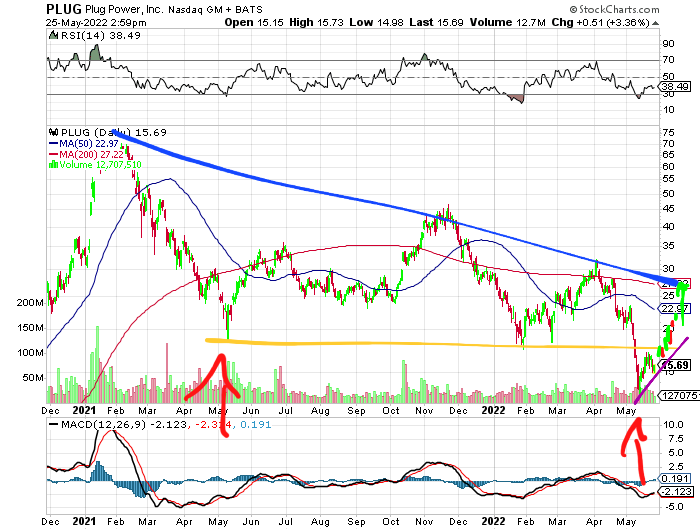Click the 10.0 label on the MACD axis
The image size is (700, 530).
pos(673,425)
